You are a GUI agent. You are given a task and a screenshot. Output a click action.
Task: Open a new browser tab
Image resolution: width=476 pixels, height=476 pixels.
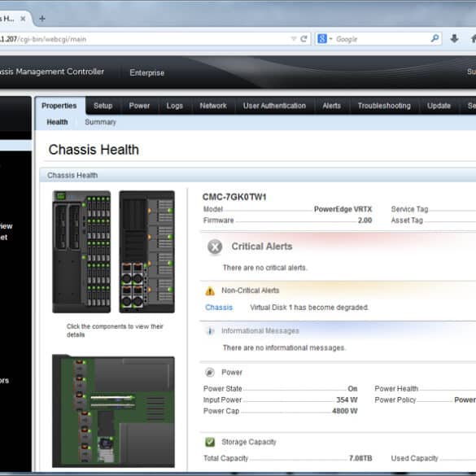click(x=42, y=19)
